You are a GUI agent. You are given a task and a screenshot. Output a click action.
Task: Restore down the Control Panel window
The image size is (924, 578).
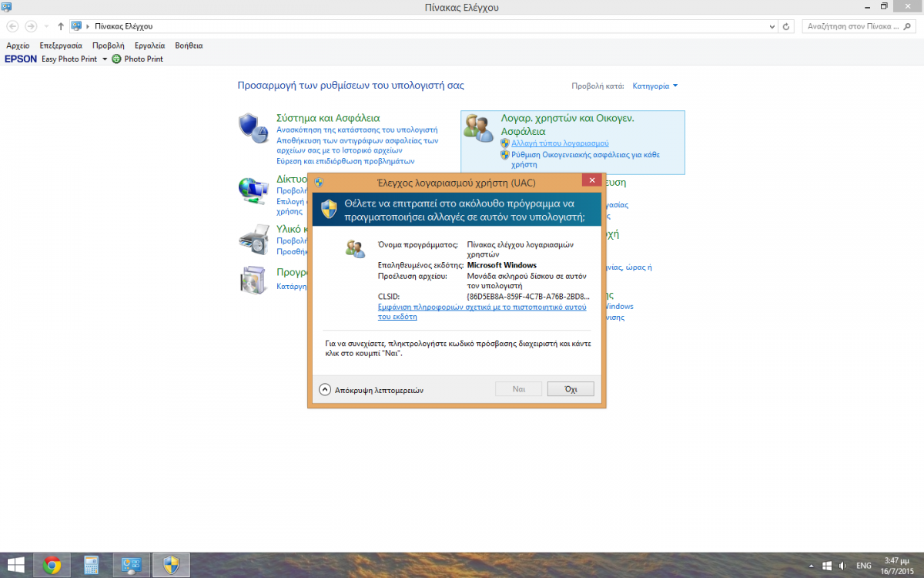pos(884,6)
